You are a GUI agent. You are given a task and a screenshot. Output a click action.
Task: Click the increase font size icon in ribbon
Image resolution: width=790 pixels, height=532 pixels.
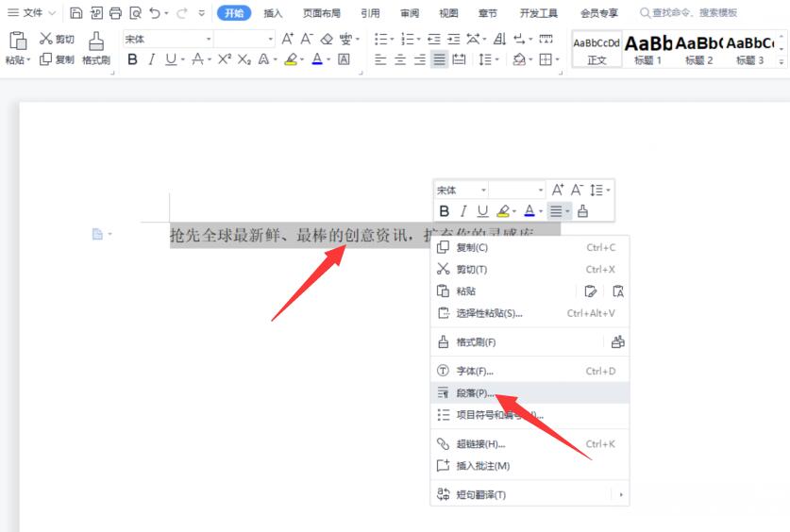click(288, 39)
